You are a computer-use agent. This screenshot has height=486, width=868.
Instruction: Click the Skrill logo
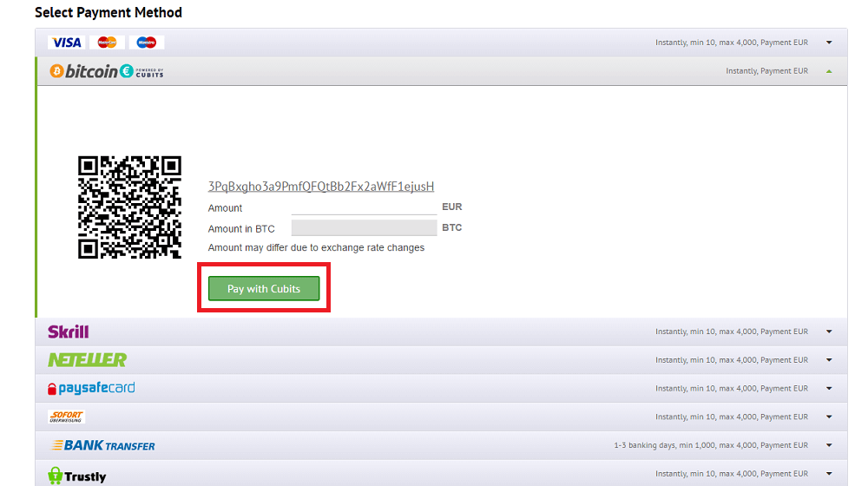click(x=68, y=332)
